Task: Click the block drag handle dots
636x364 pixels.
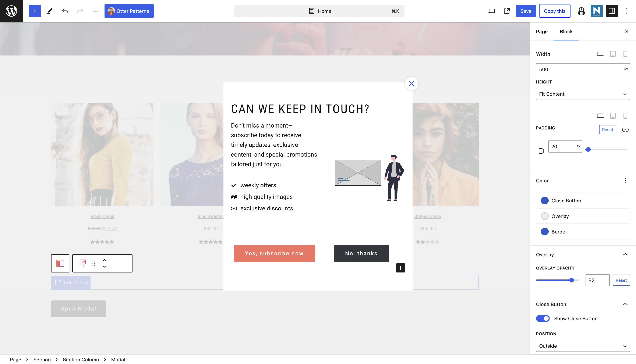Action: pos(93,263)
